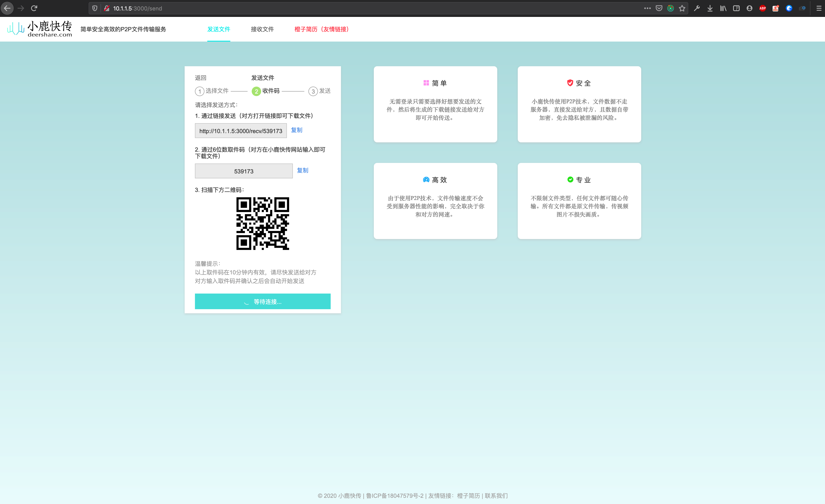This screenshot has height=504, width=825.
Task: Toggle the sidebar view icon
Action: [736, 8]
